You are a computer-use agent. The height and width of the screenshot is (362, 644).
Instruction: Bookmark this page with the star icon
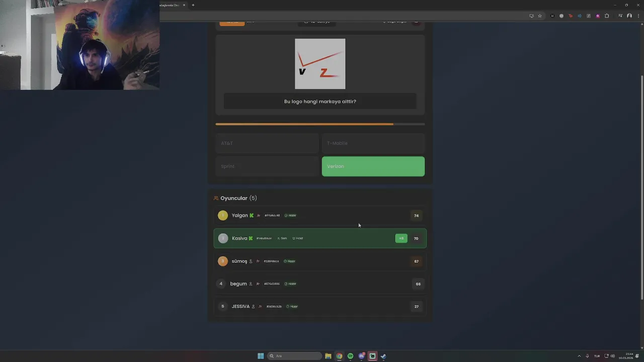click(540, 16)
